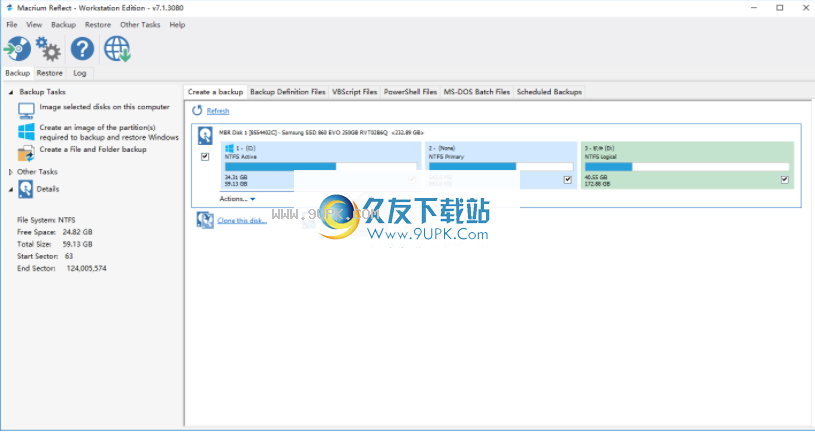Open the Actions dropdown under the disk
This screenshot has width=815, height=434.
click(x=237, y=199)
